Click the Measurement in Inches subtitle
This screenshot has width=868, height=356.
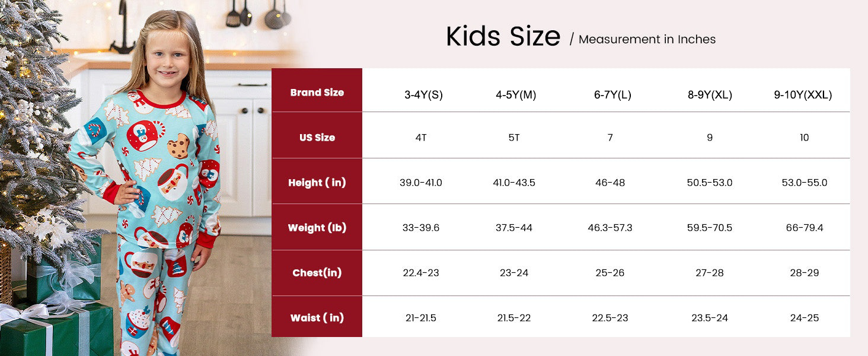tap(647, 40)
